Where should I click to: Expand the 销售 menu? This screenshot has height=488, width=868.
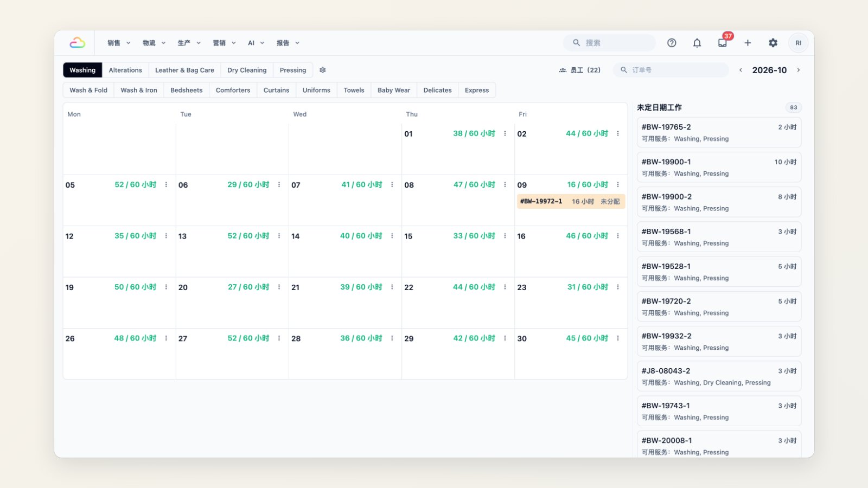(119, 43)
